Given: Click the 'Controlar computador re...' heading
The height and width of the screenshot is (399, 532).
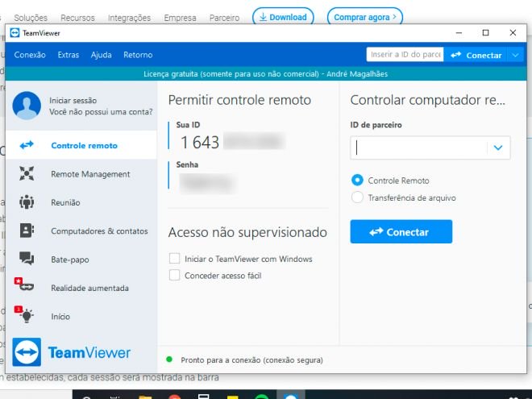Looking at the screenshot, I should click(427, 100).
